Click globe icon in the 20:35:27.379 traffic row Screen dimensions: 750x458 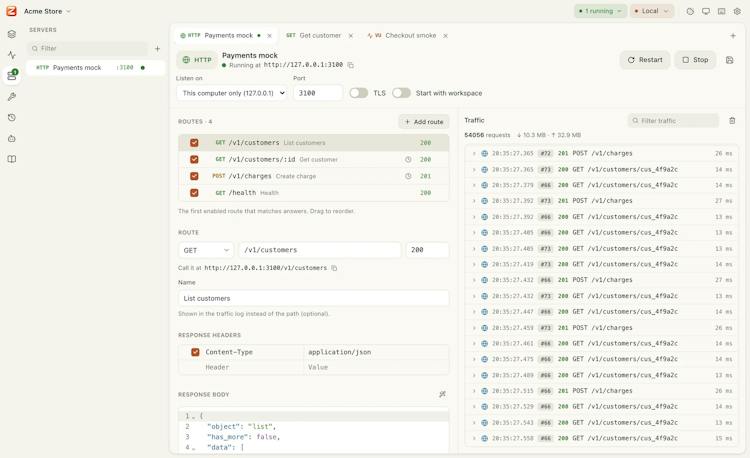(484, 185)
